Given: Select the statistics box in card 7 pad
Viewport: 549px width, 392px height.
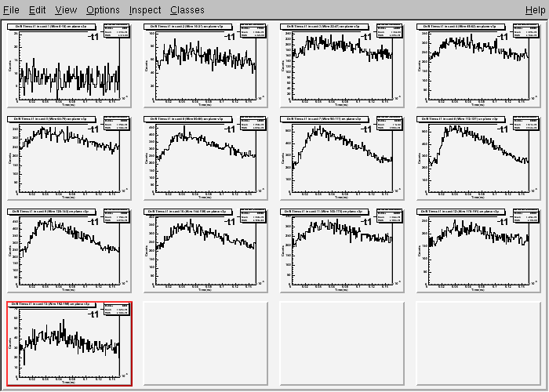Looking at the screenshot, I should 390,124.
